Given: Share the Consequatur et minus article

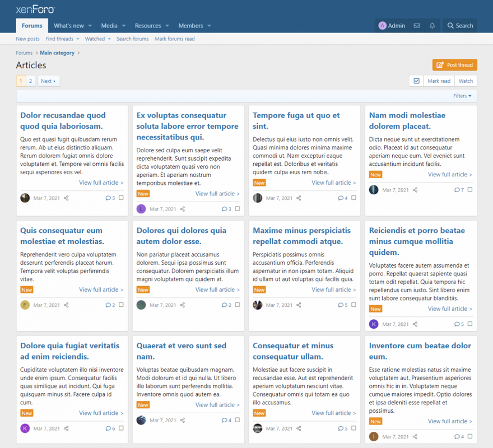Looking at the screenshot, I should click(299, 428).
